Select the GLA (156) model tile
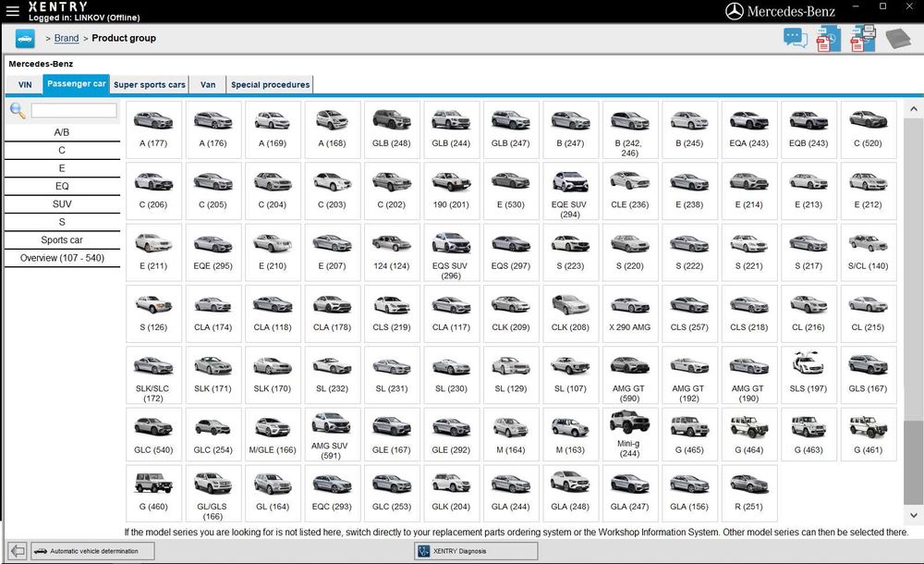 tap(689, 493)
